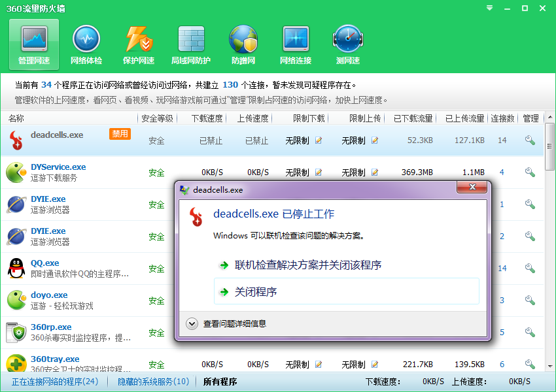Open the 保护网速 section
This screenshot has height=392, width=556.
[139, 44]
